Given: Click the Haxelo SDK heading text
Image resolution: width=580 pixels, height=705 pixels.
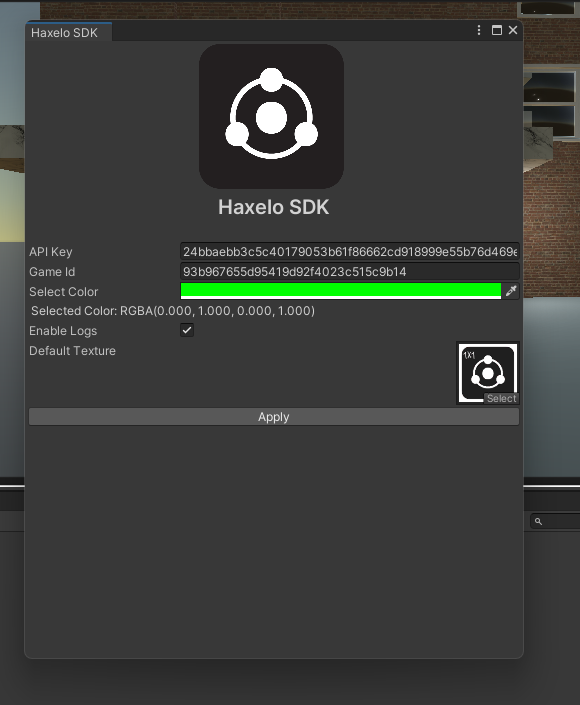Looking at the screenshot, I should 273,207.
